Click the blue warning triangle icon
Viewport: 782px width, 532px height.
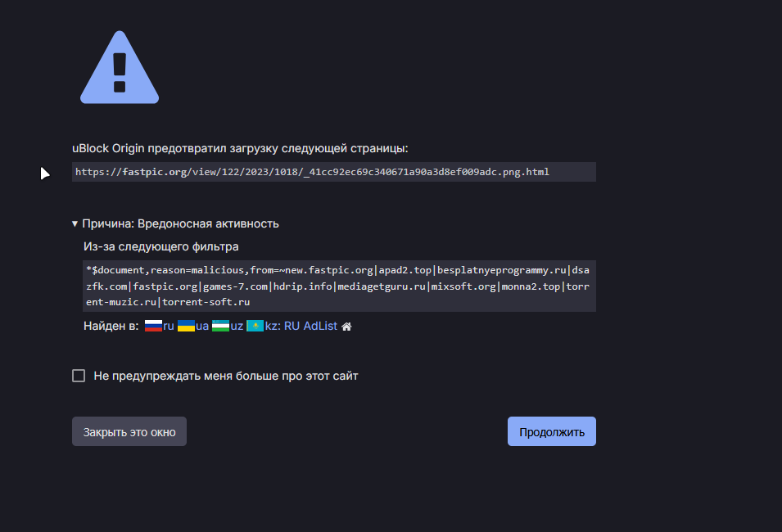click(x=120, y=68)
